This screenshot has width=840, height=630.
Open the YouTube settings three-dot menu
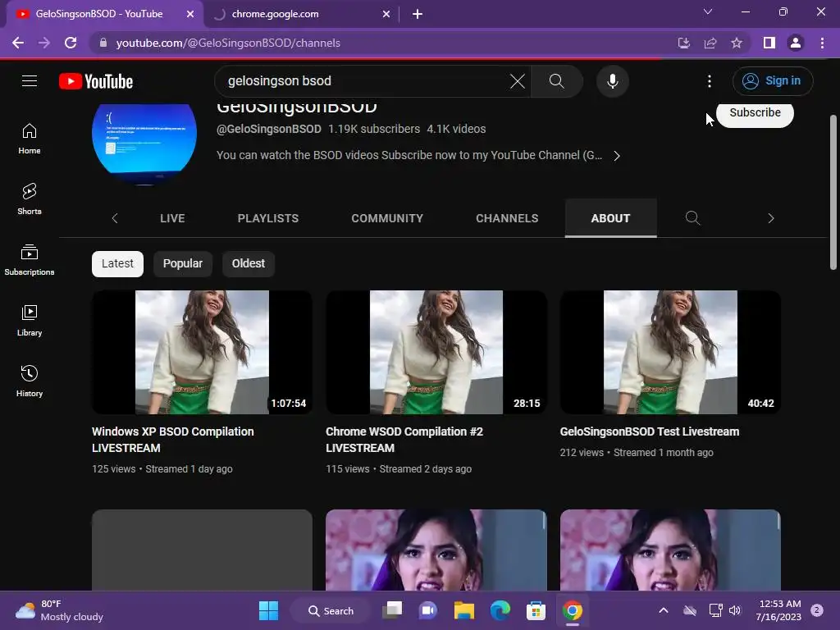[x=710, y=81]
